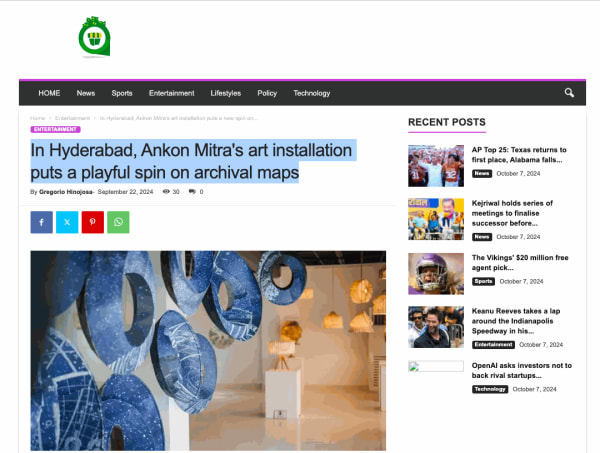Click the green site logo
600x453 pixels.
(x=95, y=37)
